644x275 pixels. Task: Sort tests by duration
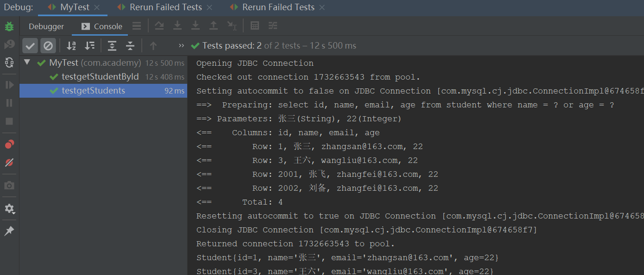click(x=89, y=45)
